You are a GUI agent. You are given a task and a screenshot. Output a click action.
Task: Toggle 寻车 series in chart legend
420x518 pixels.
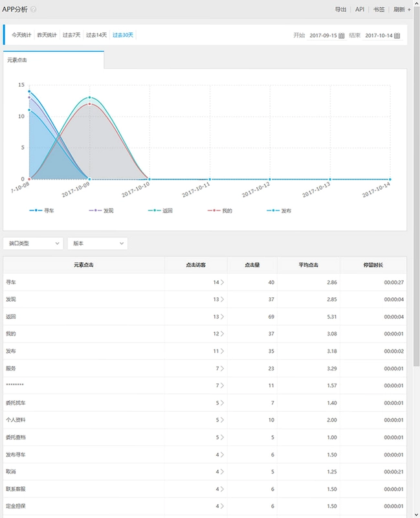click(41, 210)
